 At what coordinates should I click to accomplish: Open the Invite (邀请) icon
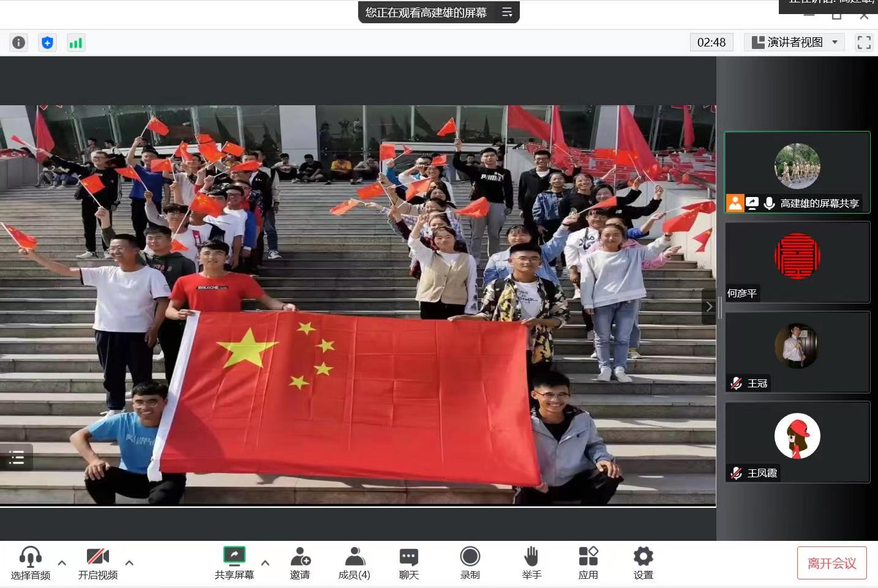300,563
